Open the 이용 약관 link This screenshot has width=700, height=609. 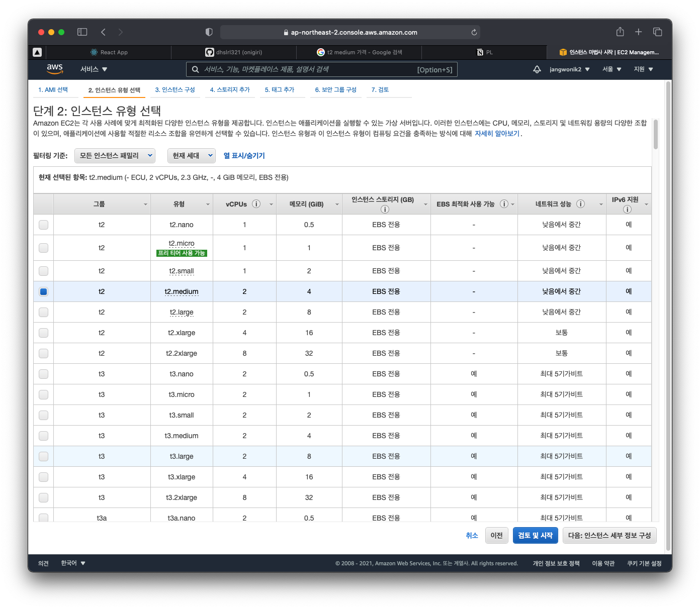pyautogui.click(x=603, y=563)
